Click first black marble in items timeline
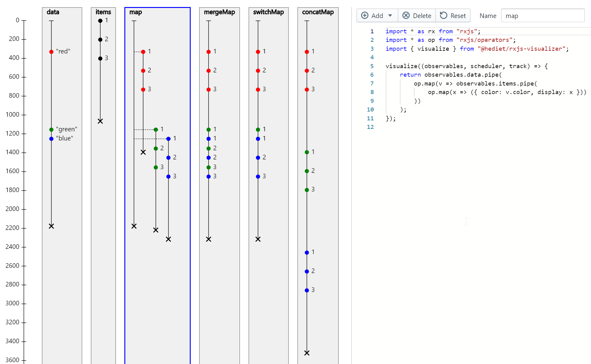591x364 pixels. pyautogui.click(x=100, y=21)
